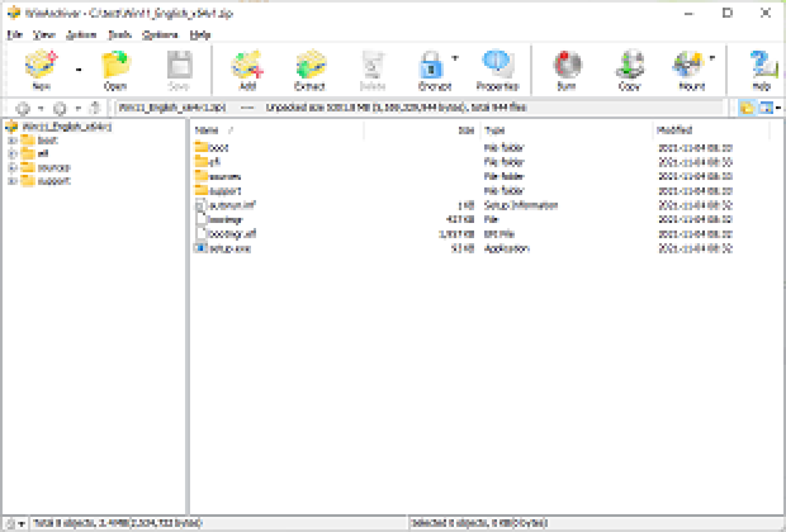
Task: Toggle the folder tree view button
Action: 747,108
